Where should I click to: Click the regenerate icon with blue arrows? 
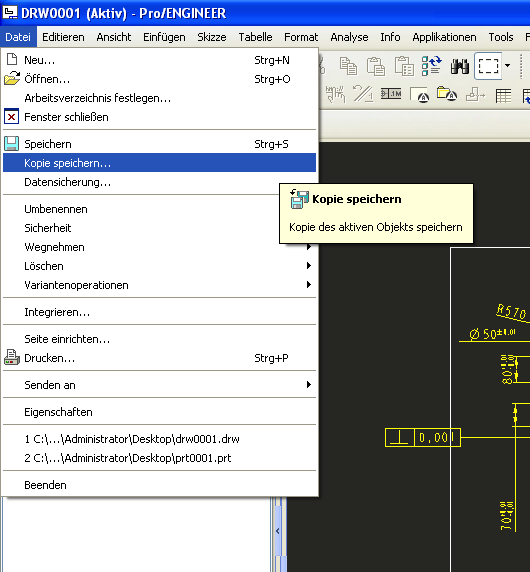coord(432,66)
